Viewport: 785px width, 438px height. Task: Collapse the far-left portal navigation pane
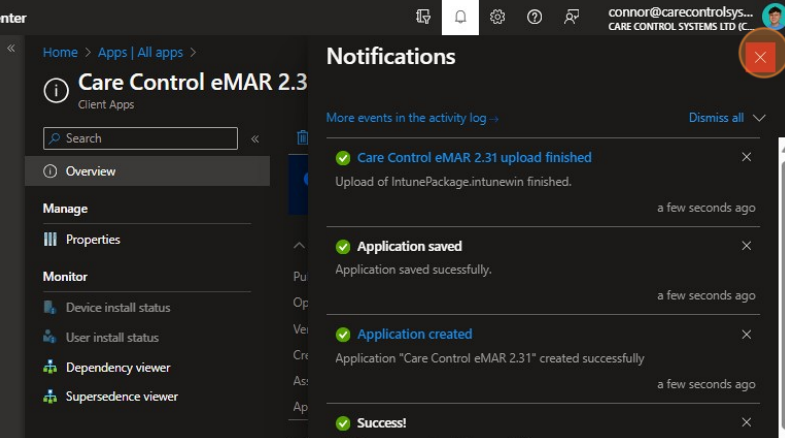[12, 49]
